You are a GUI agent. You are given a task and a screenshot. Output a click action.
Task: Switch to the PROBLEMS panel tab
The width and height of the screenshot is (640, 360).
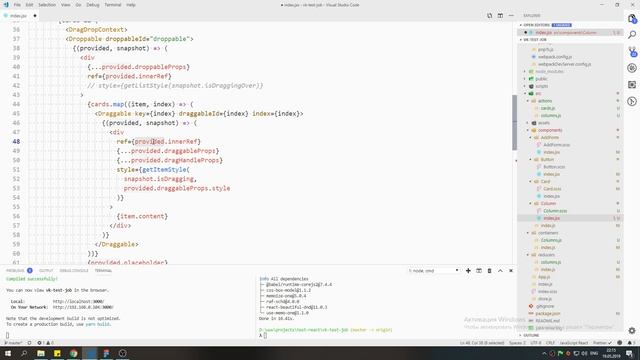[x=15, y=271]
